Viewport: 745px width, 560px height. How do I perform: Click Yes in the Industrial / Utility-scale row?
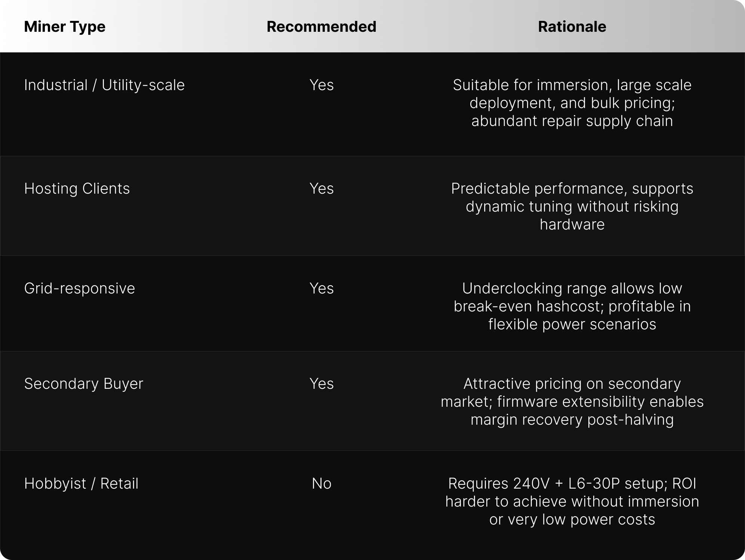click(321, 85)
